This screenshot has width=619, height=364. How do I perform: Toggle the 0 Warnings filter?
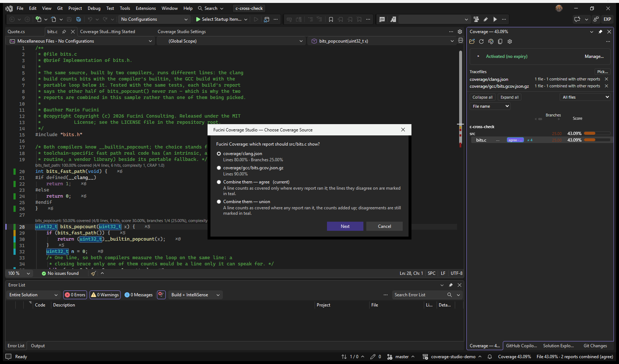click(x=105, y=295)
